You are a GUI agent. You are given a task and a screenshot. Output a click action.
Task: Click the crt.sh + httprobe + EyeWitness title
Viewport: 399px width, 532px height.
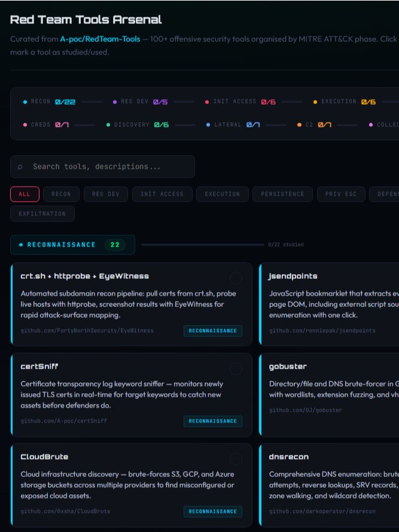coord(85,276)
